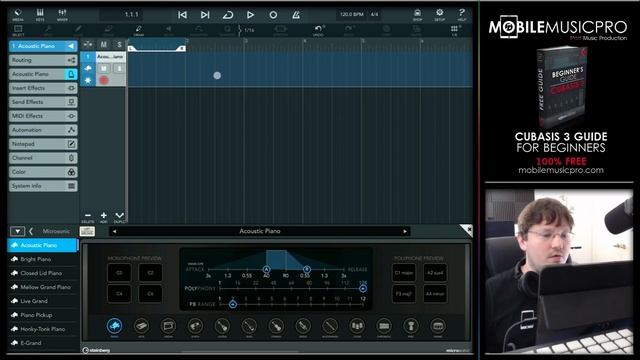The image size is (640, 360).
Task: Mute track 1 Acoustic Piano
Action: click(x=104, y=69)
